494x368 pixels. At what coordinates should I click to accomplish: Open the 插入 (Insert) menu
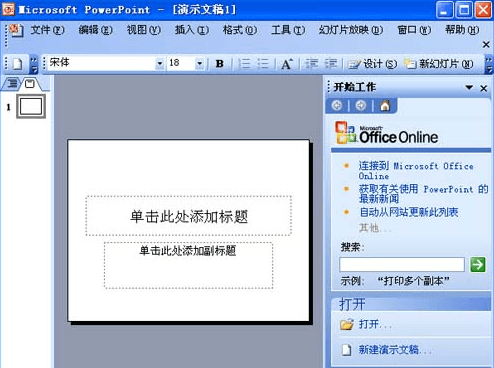192,30
